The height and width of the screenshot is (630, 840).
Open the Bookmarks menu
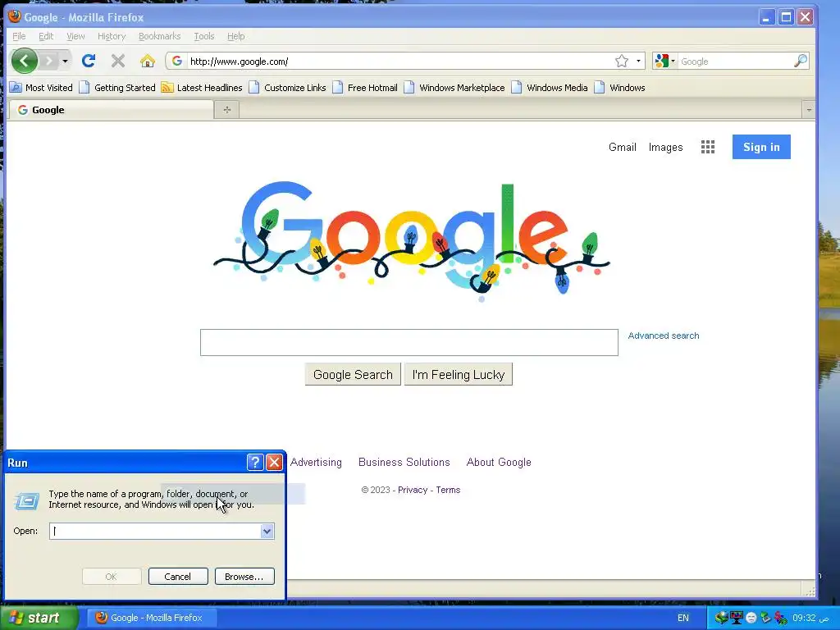[160, 36]
